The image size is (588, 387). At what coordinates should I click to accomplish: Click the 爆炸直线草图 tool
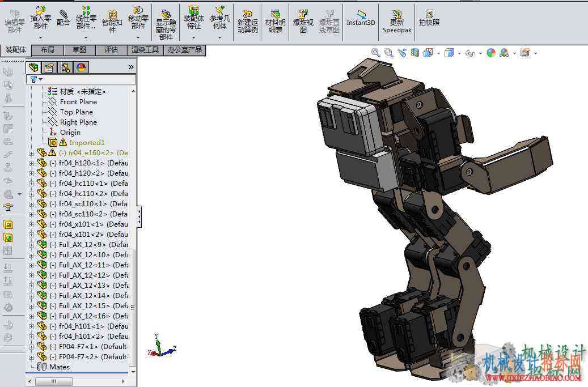click(329, 22)
